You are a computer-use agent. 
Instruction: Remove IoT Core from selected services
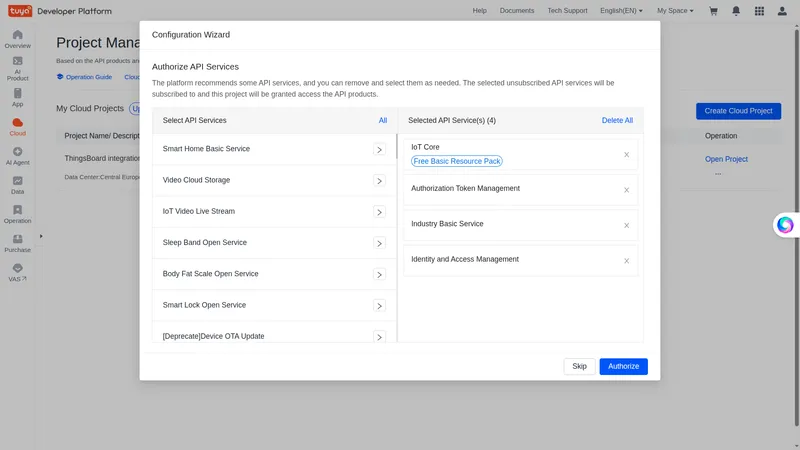click(627, 155)
